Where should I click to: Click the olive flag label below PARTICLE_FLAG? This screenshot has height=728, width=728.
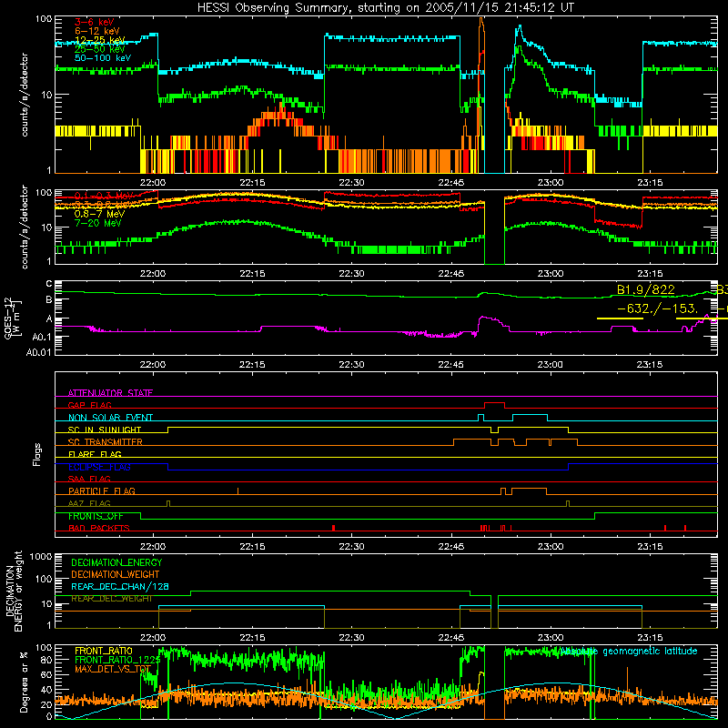89,503
